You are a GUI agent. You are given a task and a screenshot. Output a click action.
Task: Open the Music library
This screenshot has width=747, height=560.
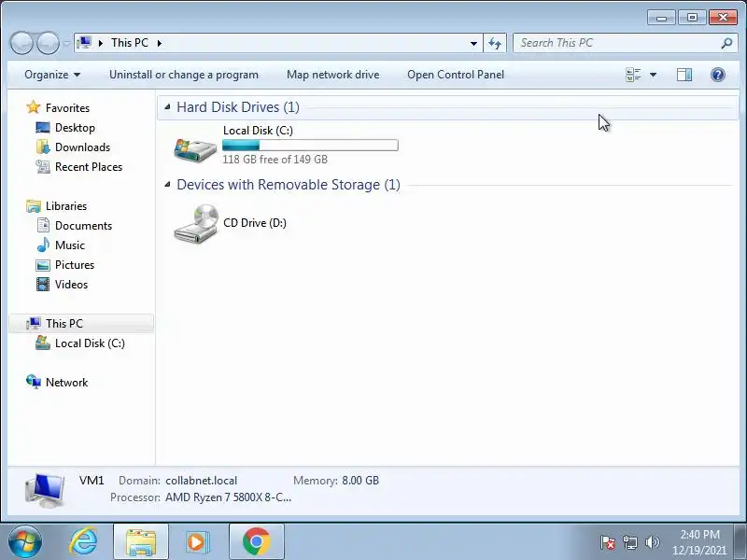(x=69, y=245)
